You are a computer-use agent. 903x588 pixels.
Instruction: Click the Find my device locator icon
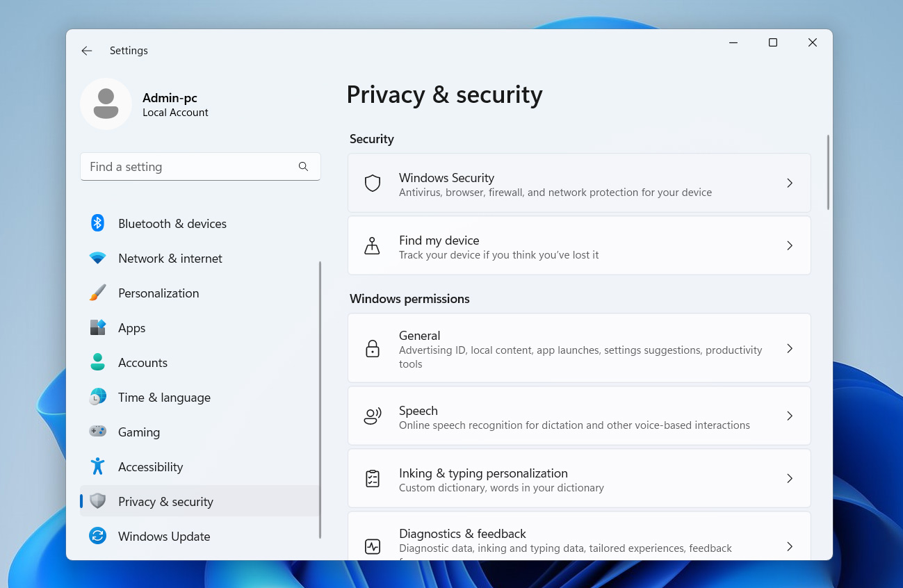[373, 245]
